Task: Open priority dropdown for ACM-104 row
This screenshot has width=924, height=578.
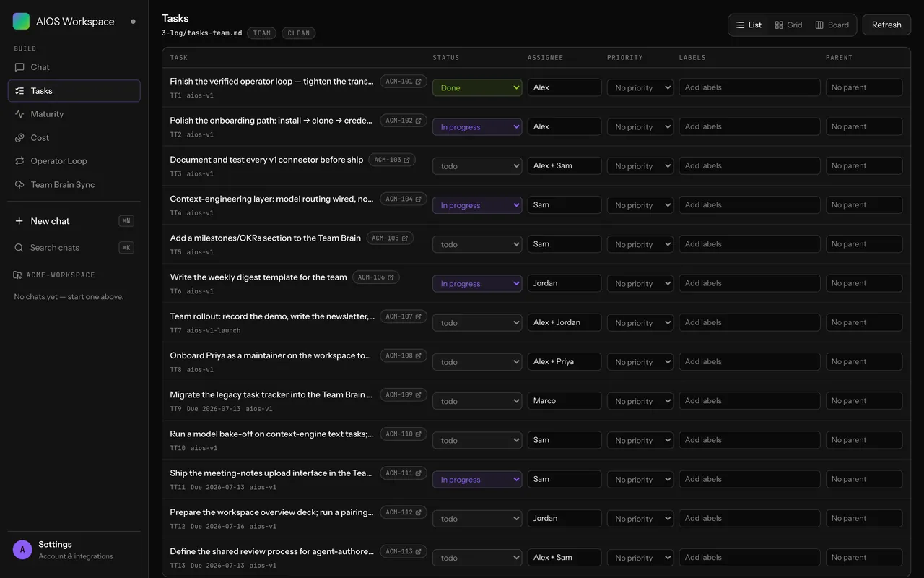Action: point(640,205)
